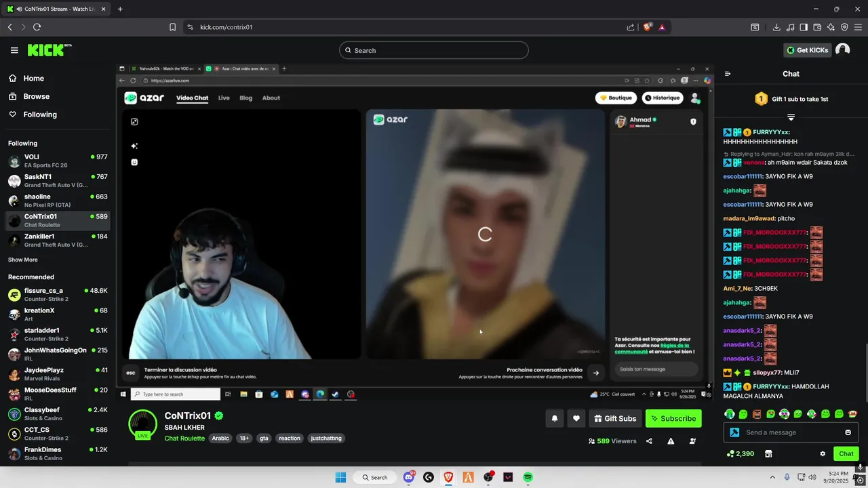Image resolution: width=868 pixels, height=488 pixels.
Task: Open the user profile avatar menu
Action: coord(842,49)
